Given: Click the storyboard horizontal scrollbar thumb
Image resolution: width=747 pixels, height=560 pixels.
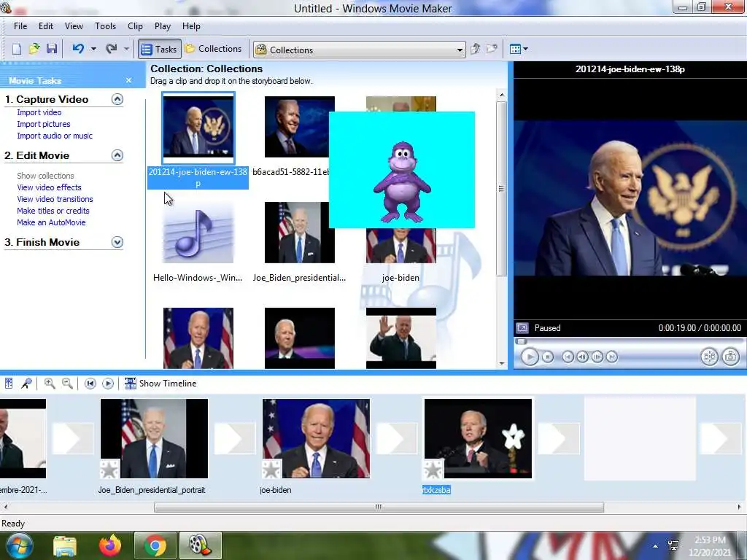Looking at the screenshot, I should click(x=379, y=507).
